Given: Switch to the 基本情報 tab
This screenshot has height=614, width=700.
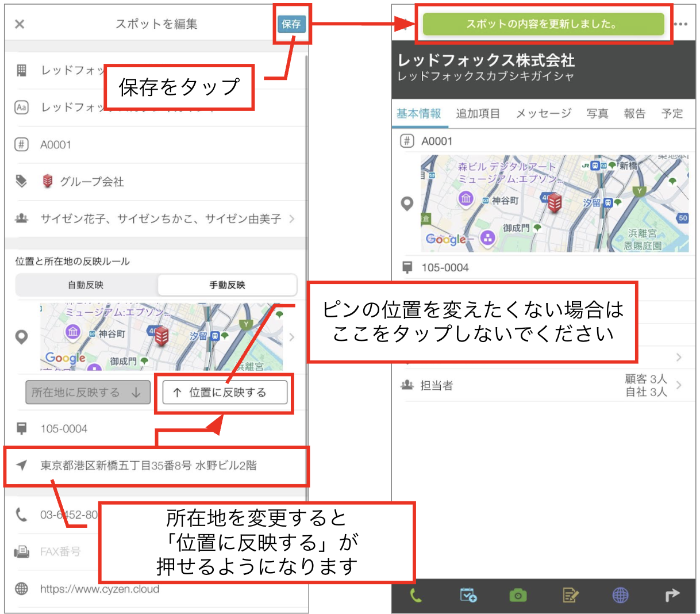Looking at the screenshot, I should (x=419, y=114).
